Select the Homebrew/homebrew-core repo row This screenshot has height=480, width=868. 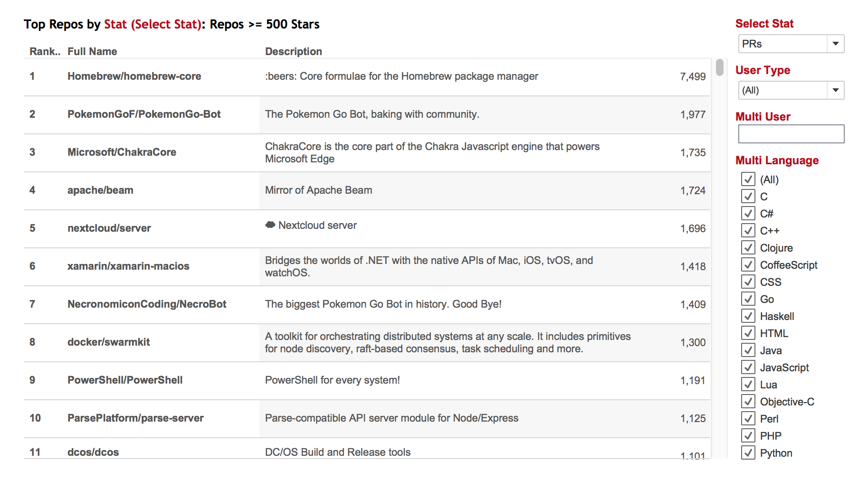click(x=367, y=76)
